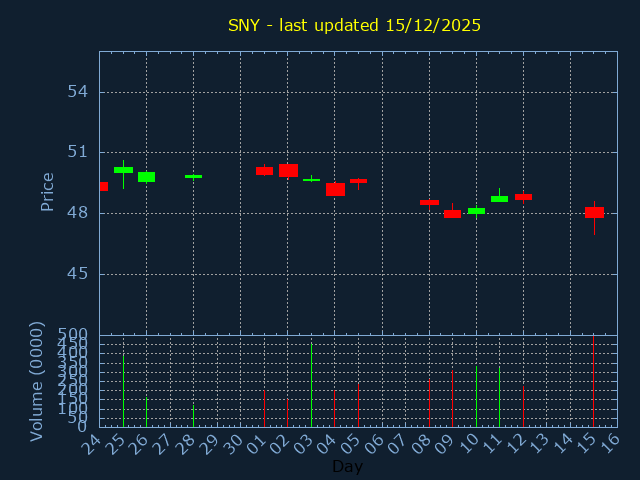Select the red candlestick for day 05
Screen dimensions: 640x480
coord(358,181)
